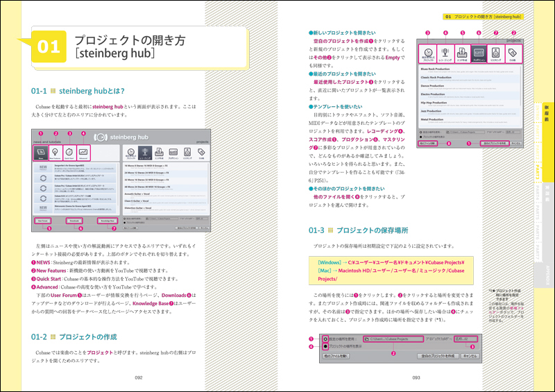Open the User Forum button
555x392 pixels.
tap(42, 221)
